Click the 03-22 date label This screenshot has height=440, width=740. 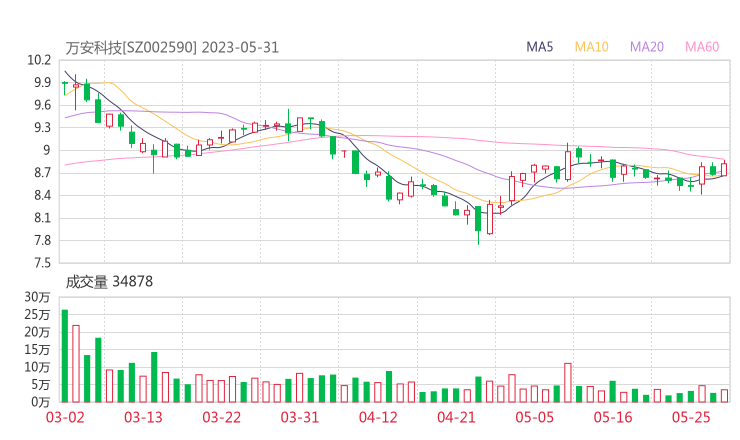pos(221,417)
